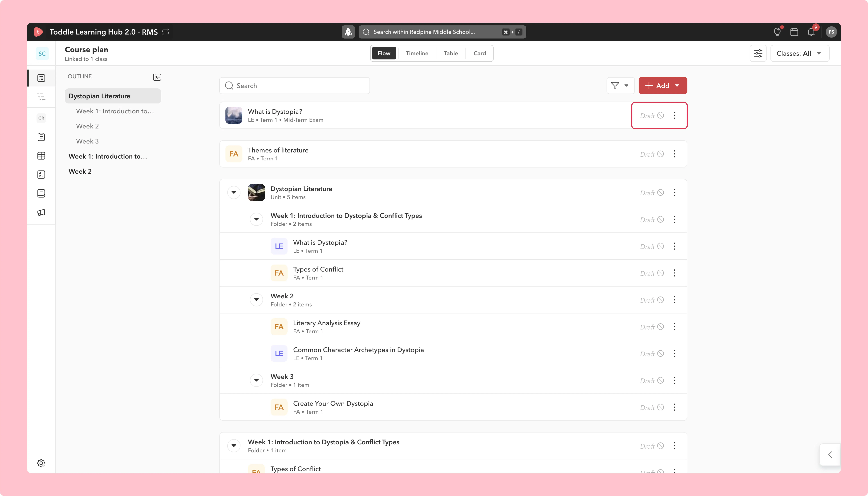Open Common Character Archetypes in Dystopia
Screen dimensions: 868x496
pyautogui.click(x=453, y=354)
